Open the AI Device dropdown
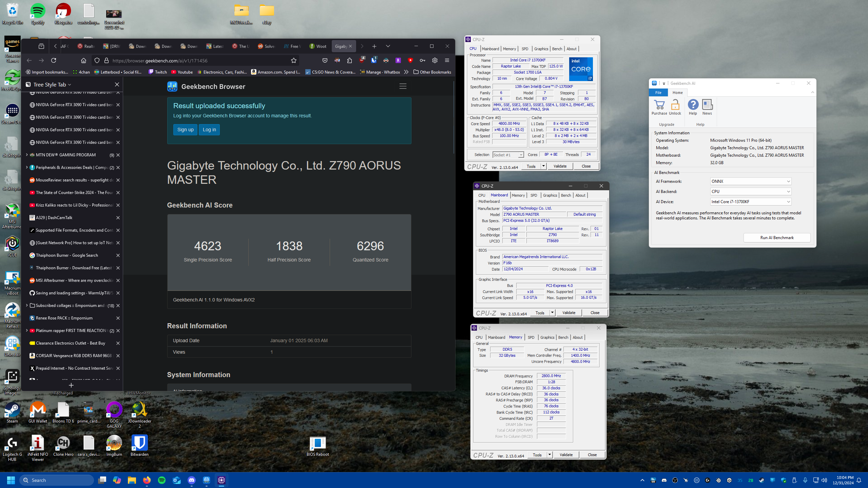The image size is (868, 488). tap(751, 202)
